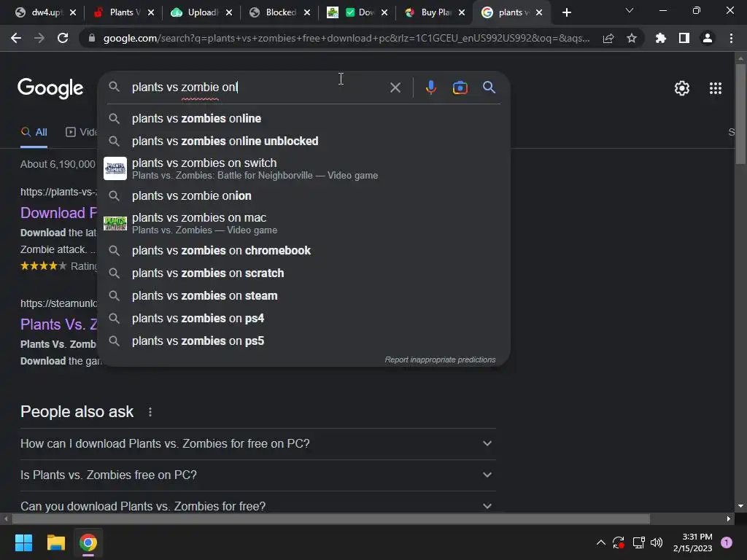Reload the current page
The height and width of the screenshot is (560, 747).
click(63, 38)
